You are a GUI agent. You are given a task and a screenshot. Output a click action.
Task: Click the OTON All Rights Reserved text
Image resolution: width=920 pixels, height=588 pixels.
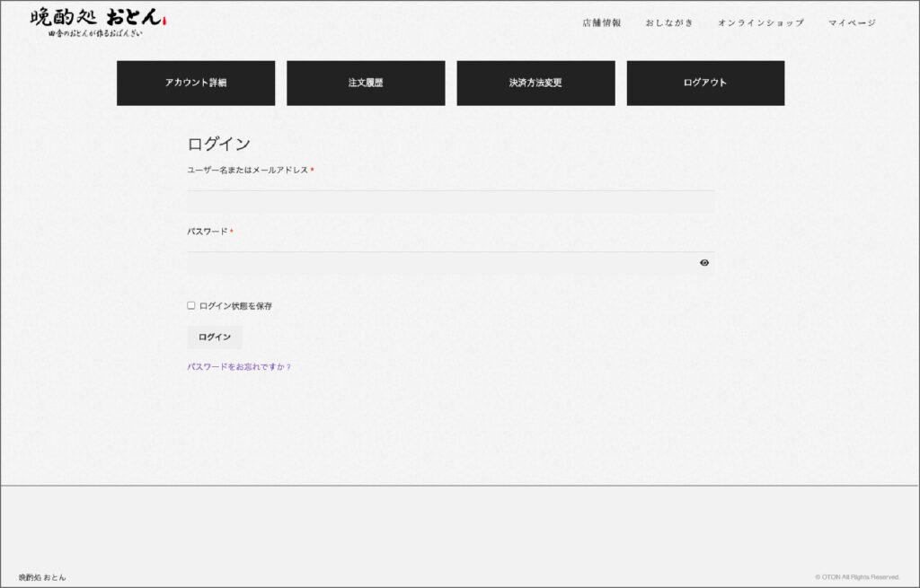pyautogui.click(x=856, y=577)
